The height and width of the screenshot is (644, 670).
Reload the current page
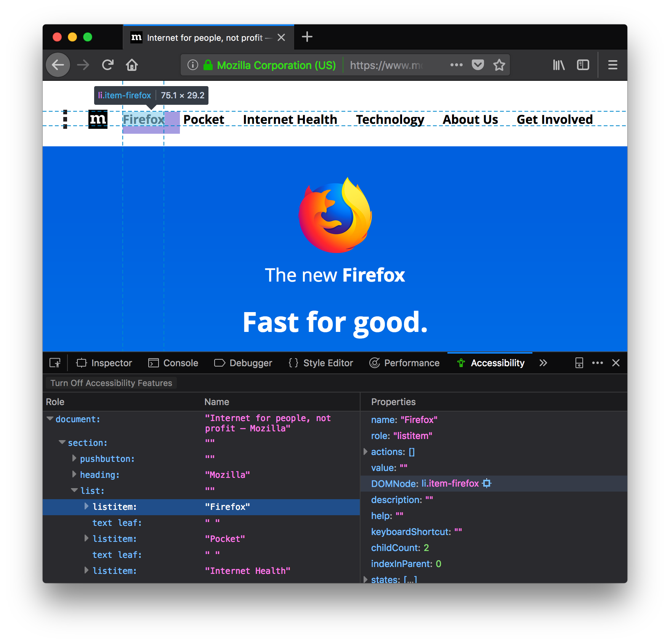click(108, 65)
